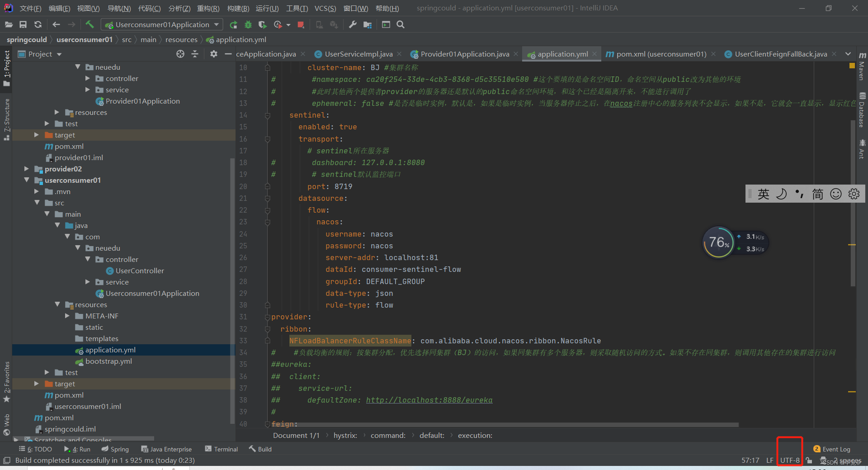
Task: Open Settings using the wrench icon
Action: [x=352, y=24]
